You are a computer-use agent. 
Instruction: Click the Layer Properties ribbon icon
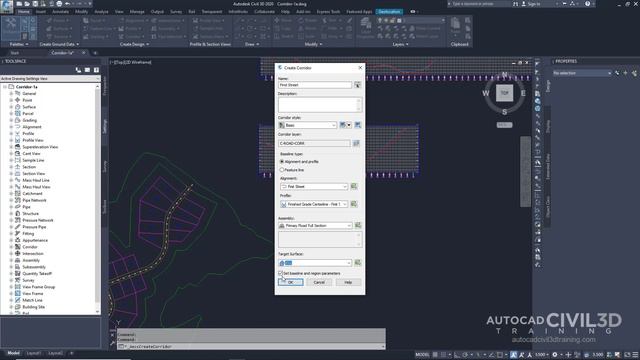coord(366,28)
